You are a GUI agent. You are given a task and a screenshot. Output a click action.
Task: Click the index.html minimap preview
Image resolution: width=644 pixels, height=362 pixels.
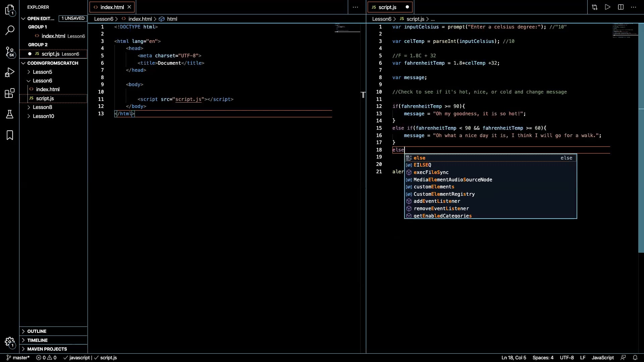(x=347, y=27)
